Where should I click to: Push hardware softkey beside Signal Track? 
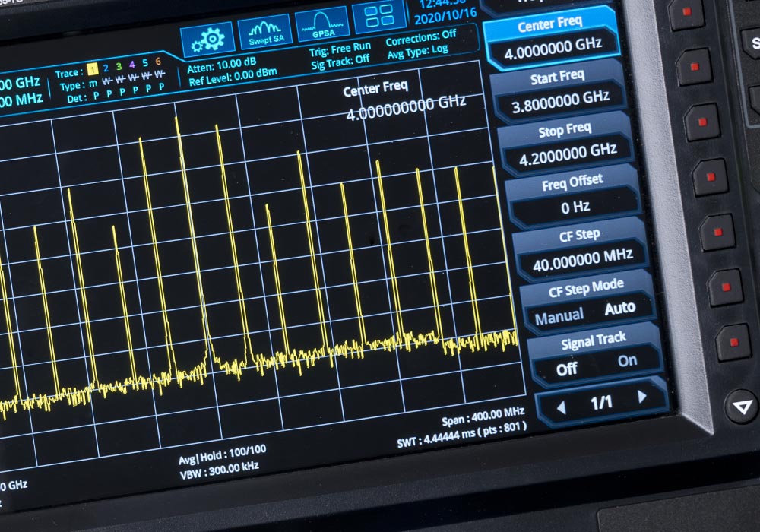pos(733,343)
